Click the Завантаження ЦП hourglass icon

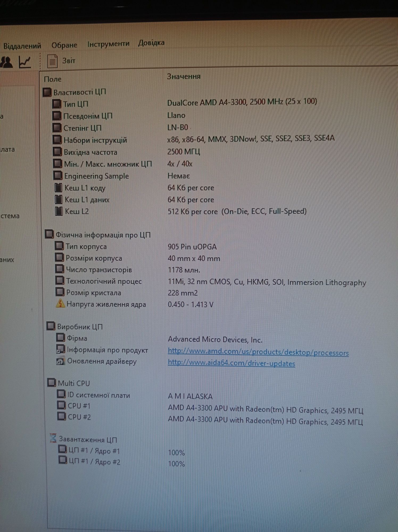53,438
